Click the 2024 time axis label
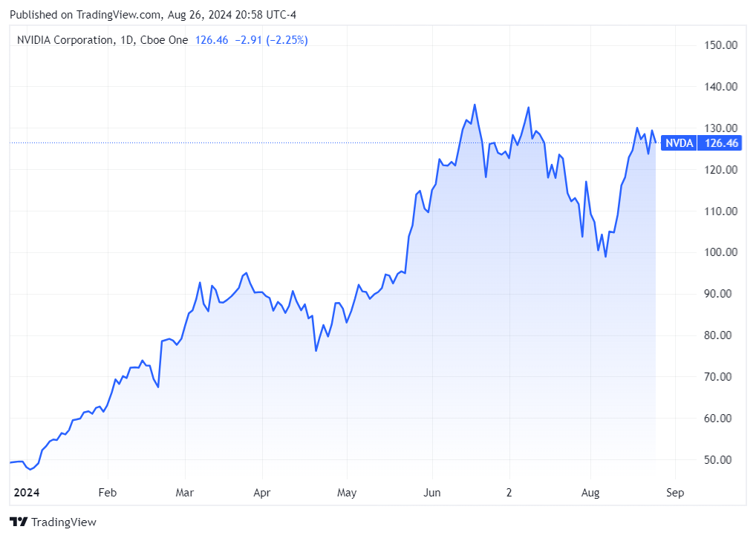Image resolution: width=756 pixels, height=538 pixels. (x=27, y=493)
